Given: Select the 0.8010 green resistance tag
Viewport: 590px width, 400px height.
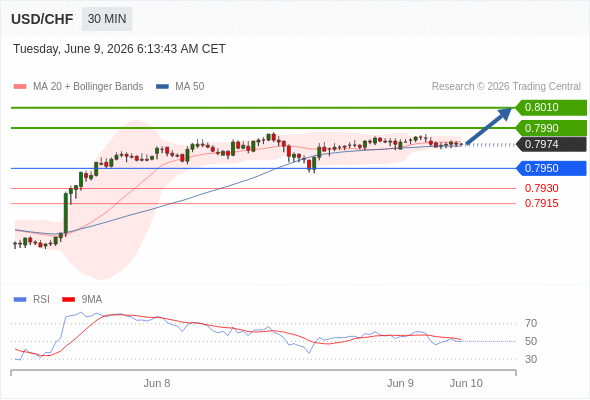Looking at the screenshot, I should coord(551,108).
